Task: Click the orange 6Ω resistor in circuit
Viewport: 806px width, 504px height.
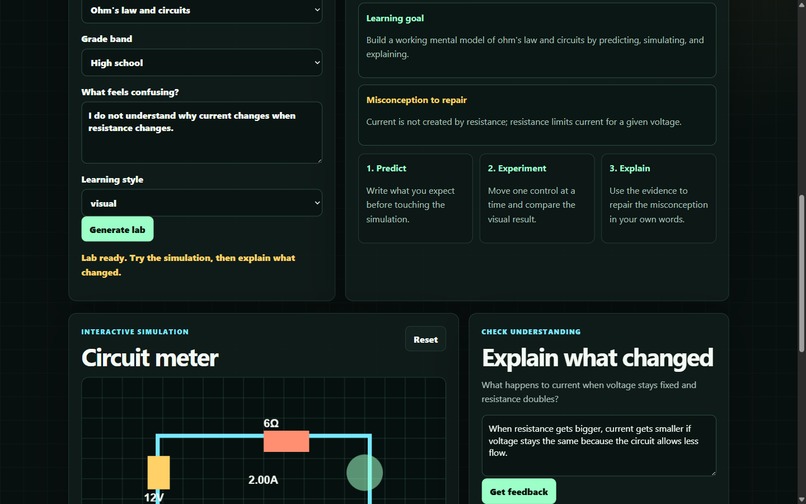Action: [x=286, y=441]
